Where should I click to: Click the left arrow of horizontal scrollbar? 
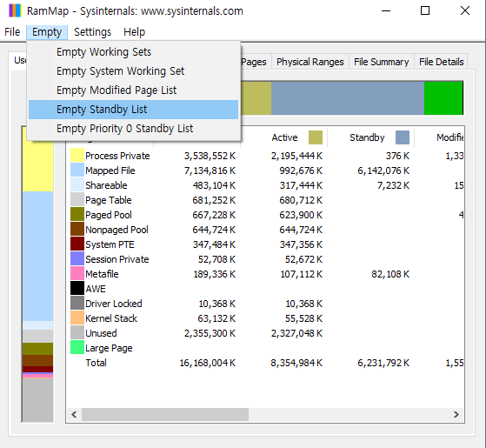click(74, 415)
